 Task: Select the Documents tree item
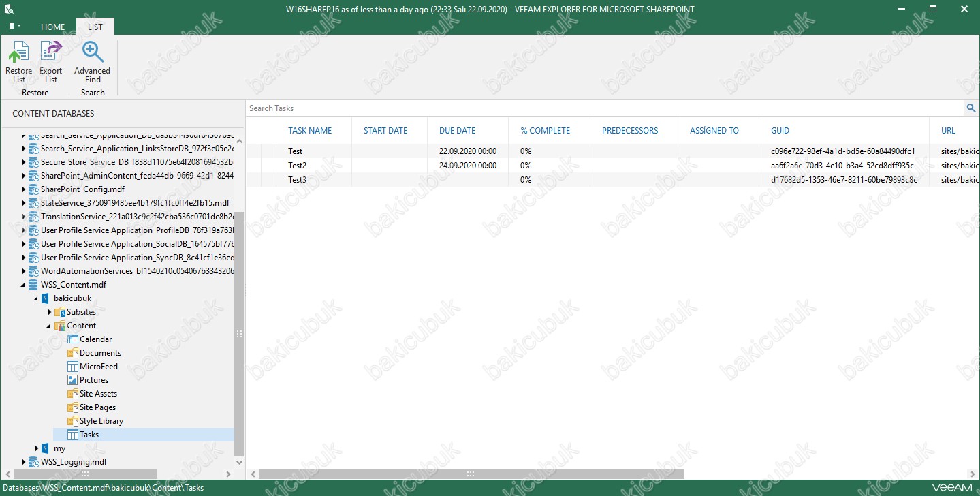click(x=100, y=353)
